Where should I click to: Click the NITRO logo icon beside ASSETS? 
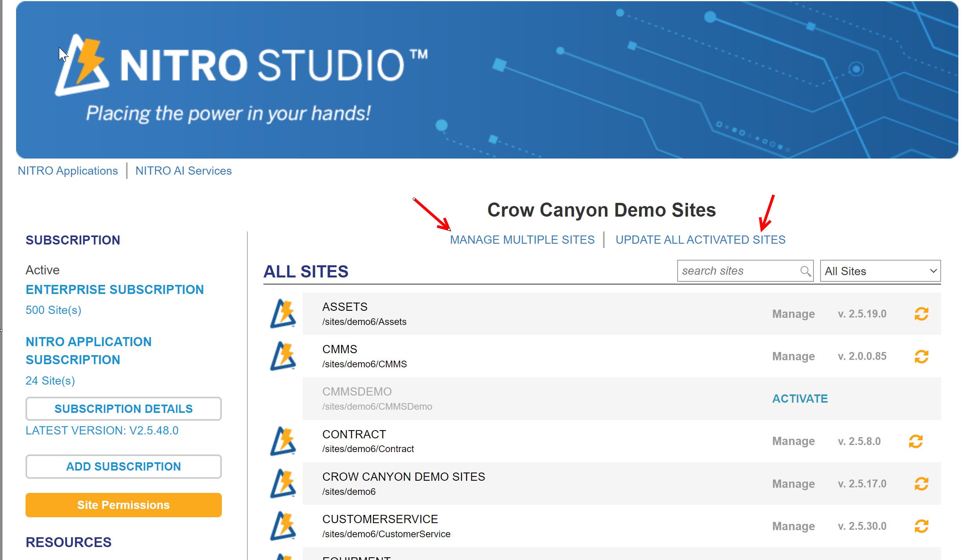pyautogui.click(x=283, y=313)
